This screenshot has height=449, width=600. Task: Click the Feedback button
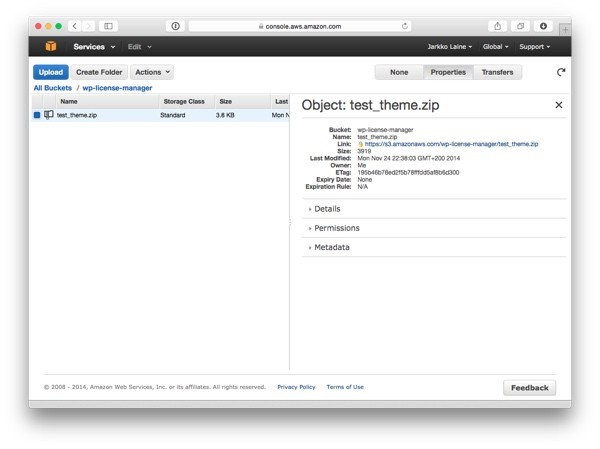pos(530,388)
